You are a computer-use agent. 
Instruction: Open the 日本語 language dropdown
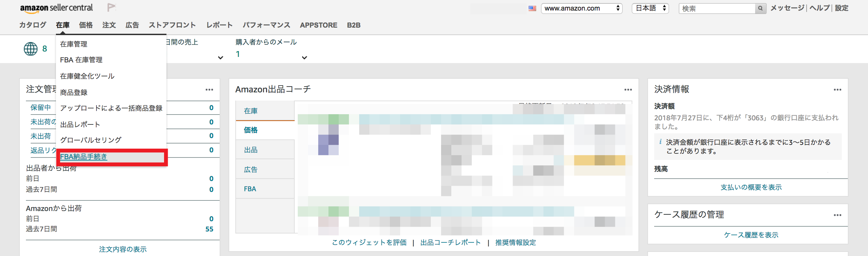click(x=650, y=9)
